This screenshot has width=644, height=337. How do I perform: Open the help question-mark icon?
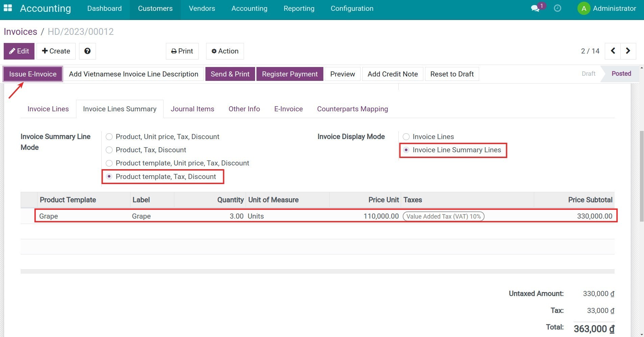point(88,51)
